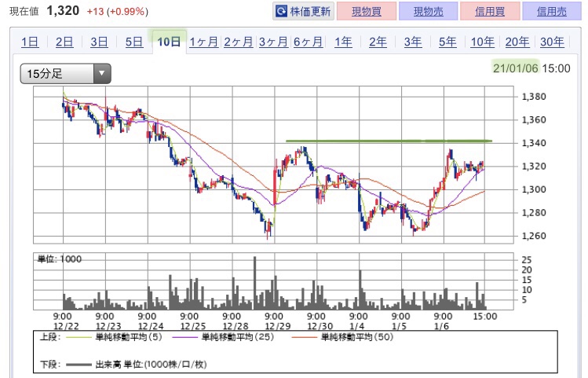The image size is (588, 378).
Task: Select the 10日 period tab
Action: (169, 42)
